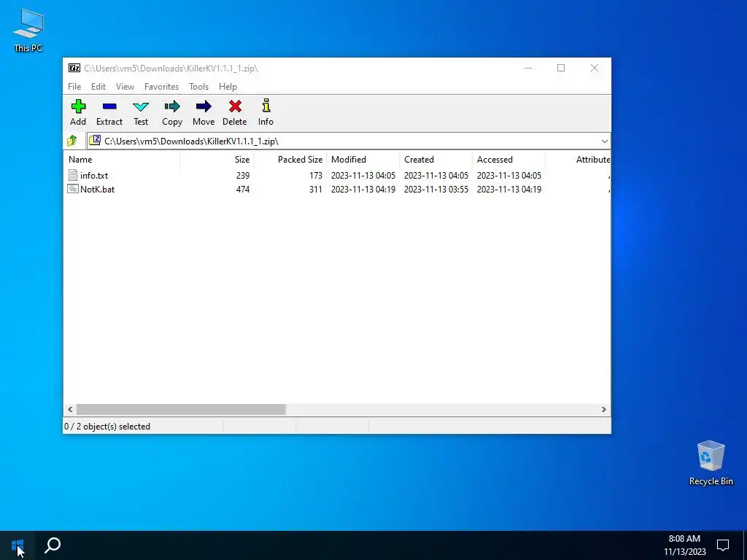Click info.txt modified date 04:05
Viewport: 747px width, 560px height.
[x=363, y=175]
